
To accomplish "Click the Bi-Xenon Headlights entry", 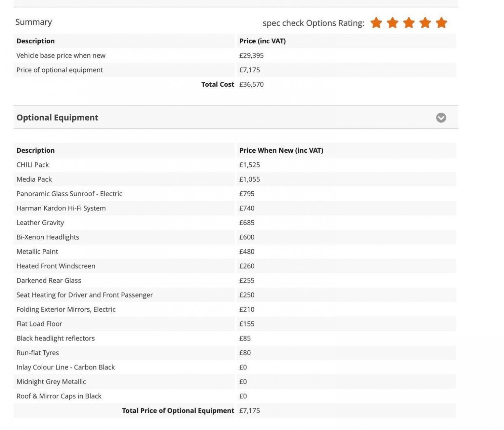I will tap(48, 237).
